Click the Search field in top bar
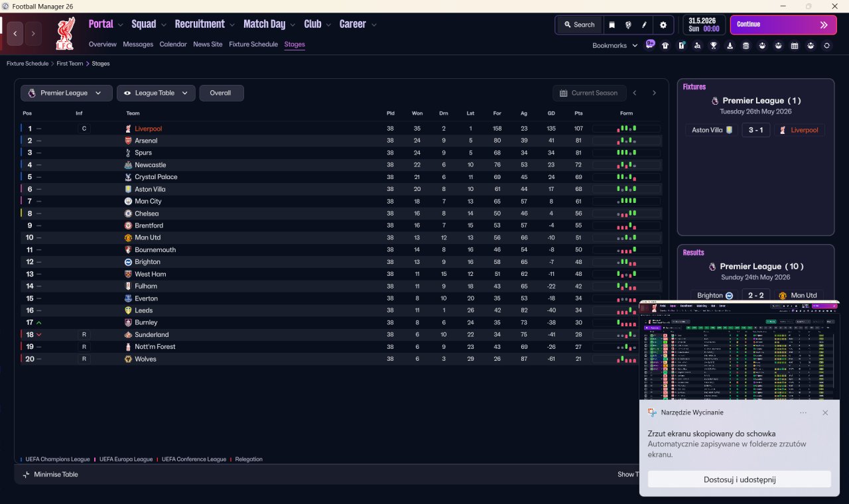849x504 pixels. point(579,25)
